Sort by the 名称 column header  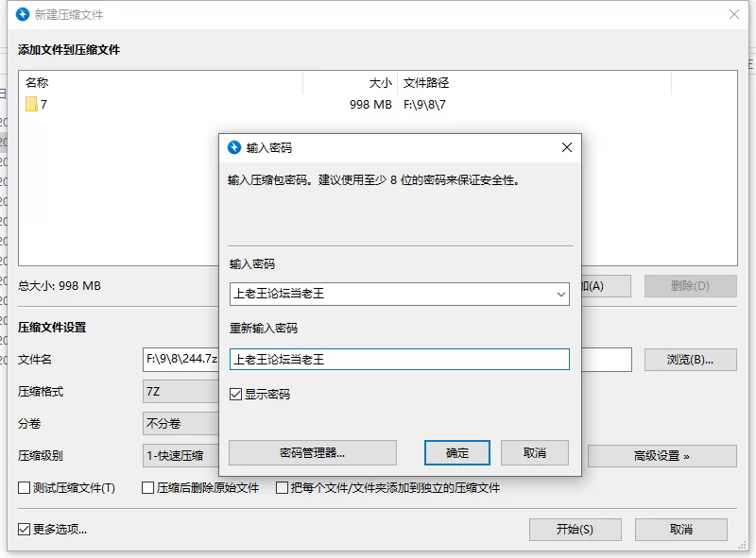(161, 83)
